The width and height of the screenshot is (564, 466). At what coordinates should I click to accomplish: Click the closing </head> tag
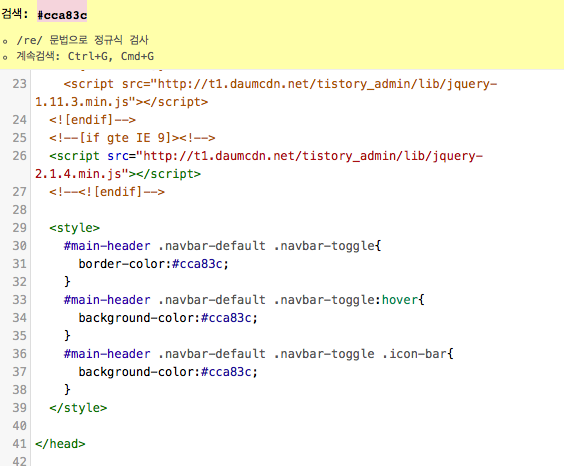pos(60,444)
